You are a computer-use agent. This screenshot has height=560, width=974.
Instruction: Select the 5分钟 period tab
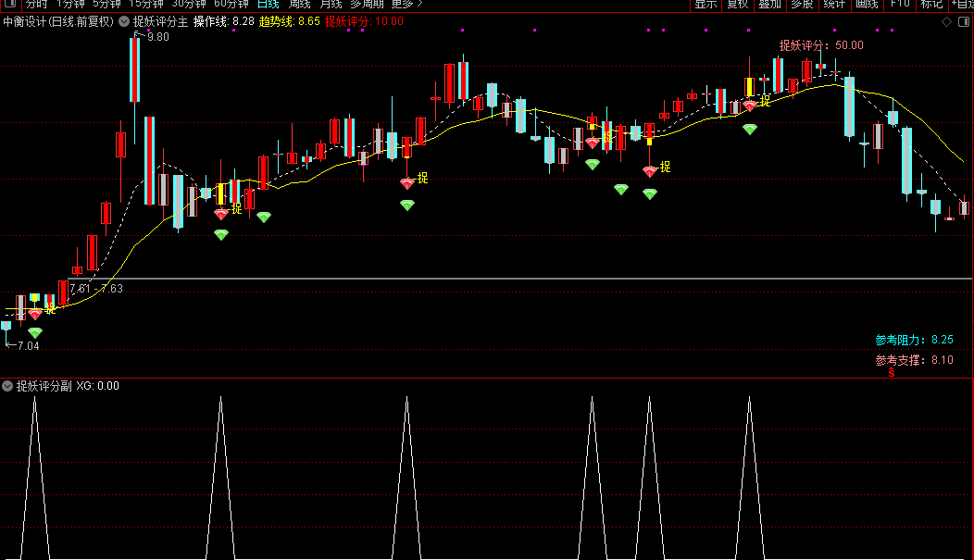coord(106,4)
